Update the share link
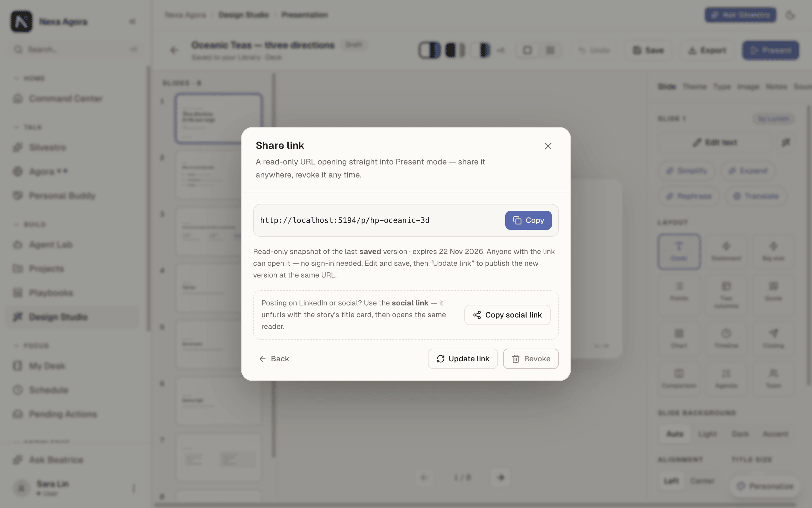This screenshot has width=812, height=508. pos(463,359)
